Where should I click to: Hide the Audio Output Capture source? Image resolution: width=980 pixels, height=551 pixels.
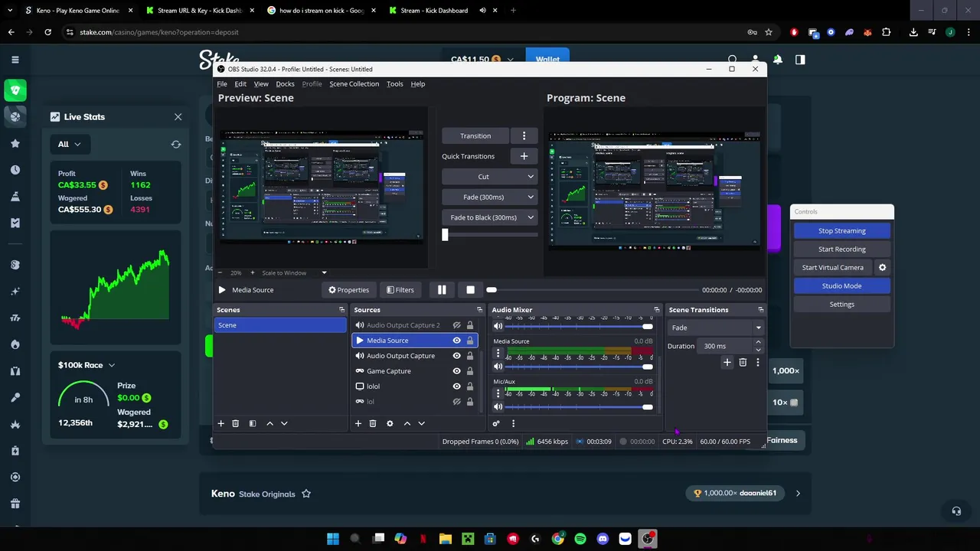(457, 356)
